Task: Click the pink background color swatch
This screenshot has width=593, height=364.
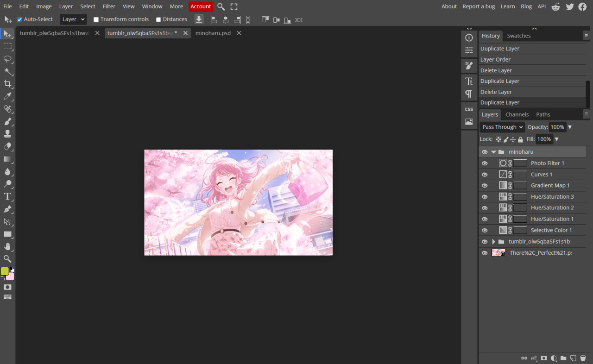Action: click(10, 276)
